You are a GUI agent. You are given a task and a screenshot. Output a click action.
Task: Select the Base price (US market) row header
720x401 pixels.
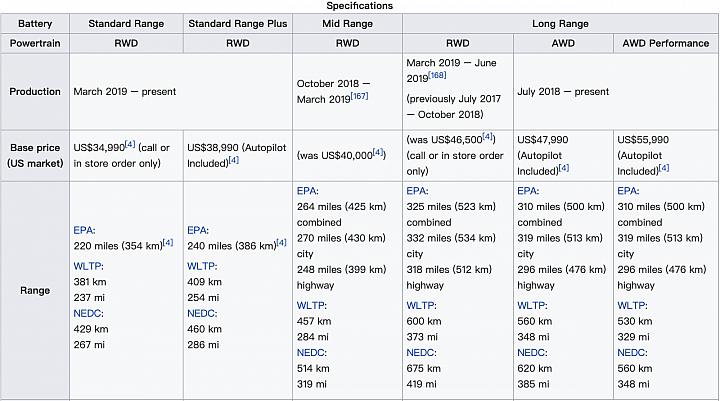click(x=35, y=156)
